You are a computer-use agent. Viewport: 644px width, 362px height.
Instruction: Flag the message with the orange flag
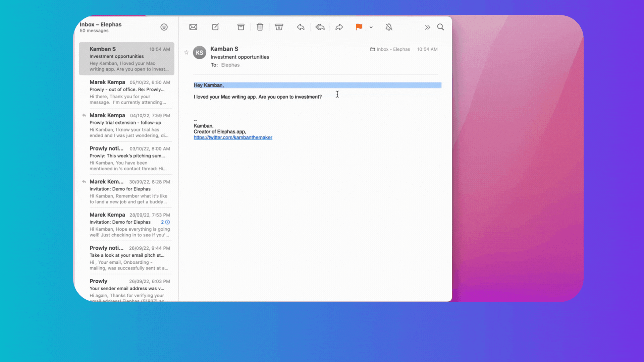(x=359, y=27)
